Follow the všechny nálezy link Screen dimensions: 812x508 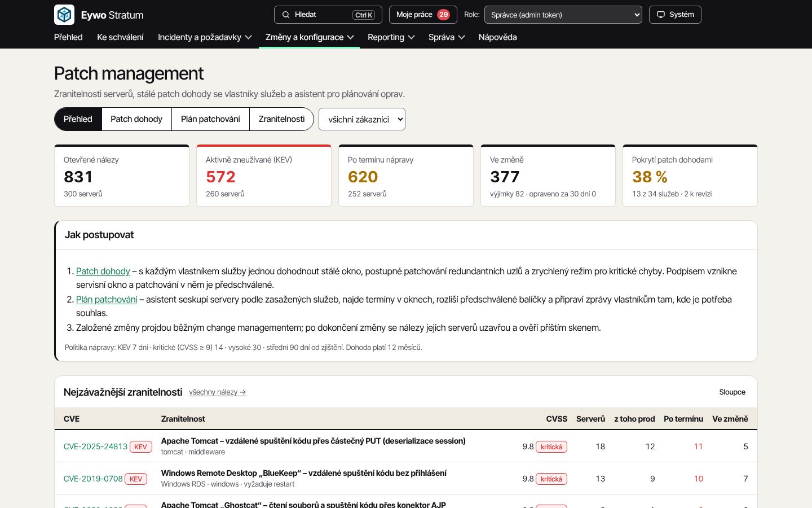(x=218, y=392)
